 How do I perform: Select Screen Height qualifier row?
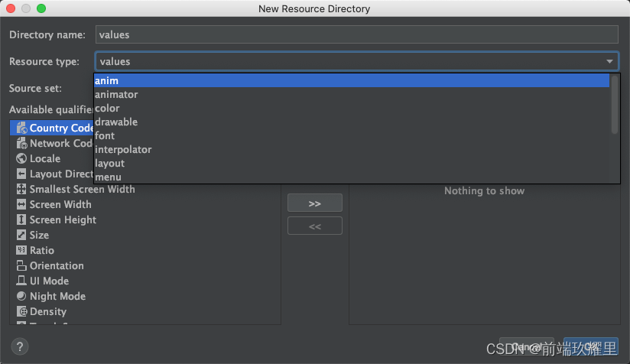click(x=145, y=219)
